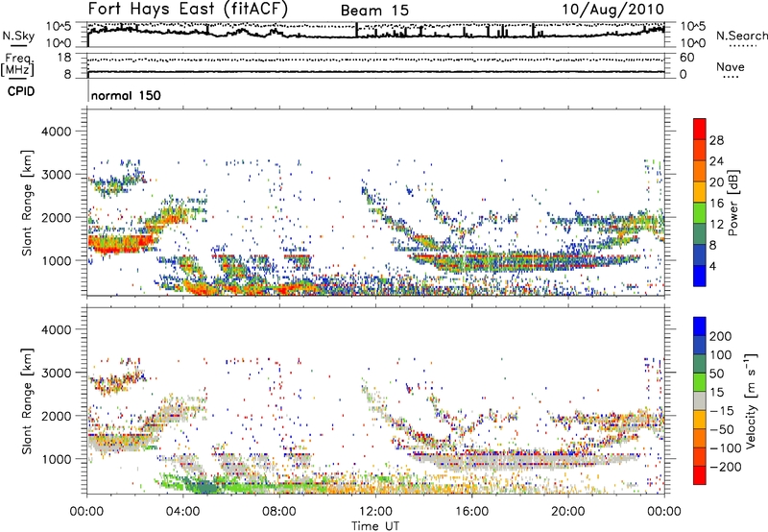Click the light green segment of velocity colorbar
Viewport: 768px width, 532px height.
click(700, 382)
